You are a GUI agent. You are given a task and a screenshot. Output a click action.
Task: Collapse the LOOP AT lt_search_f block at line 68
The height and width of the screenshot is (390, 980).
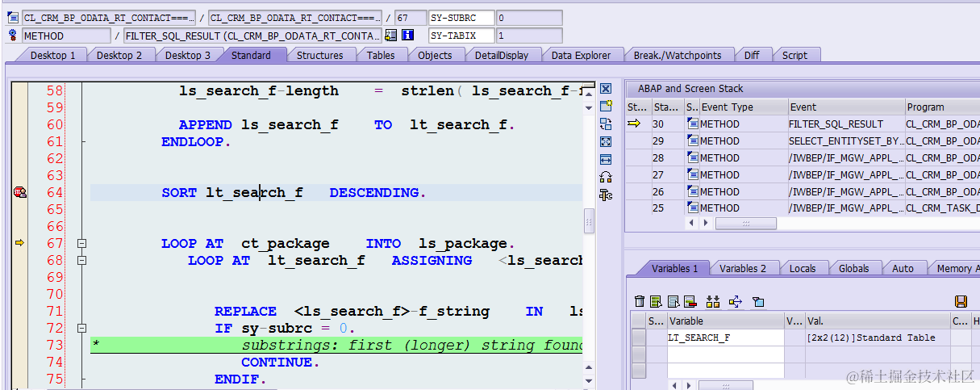(x=81, y=261)
